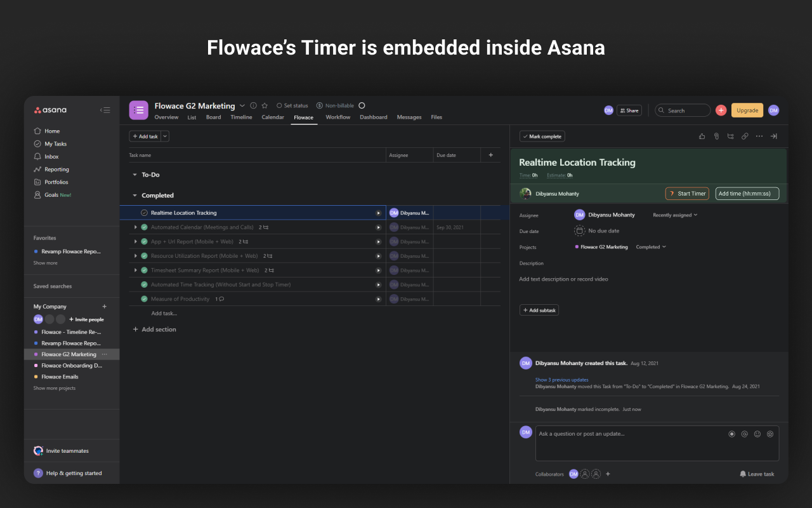This screenshot has width=812, height=508.
Task: Expand subtasks of Timesheet Summary Report
Action: [x=135, y=271]
